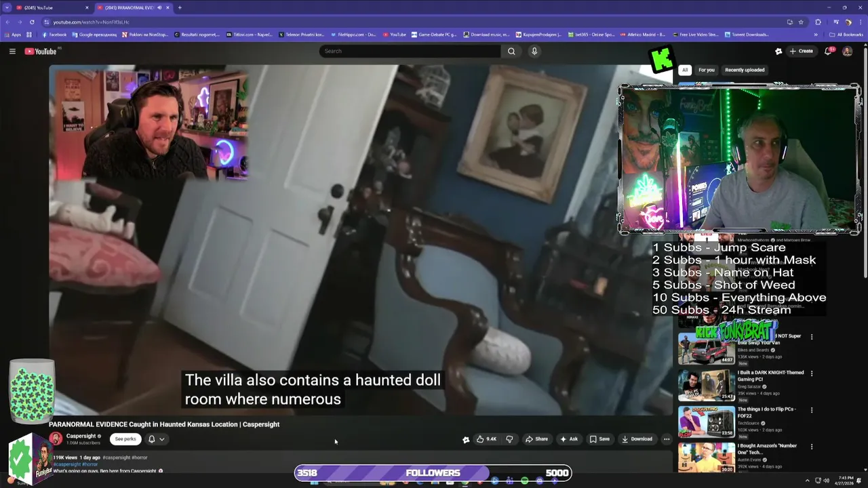868x488 pixels.
Task: Open Dark Knight gaming PC thumbnail
Action: [706, 385]
